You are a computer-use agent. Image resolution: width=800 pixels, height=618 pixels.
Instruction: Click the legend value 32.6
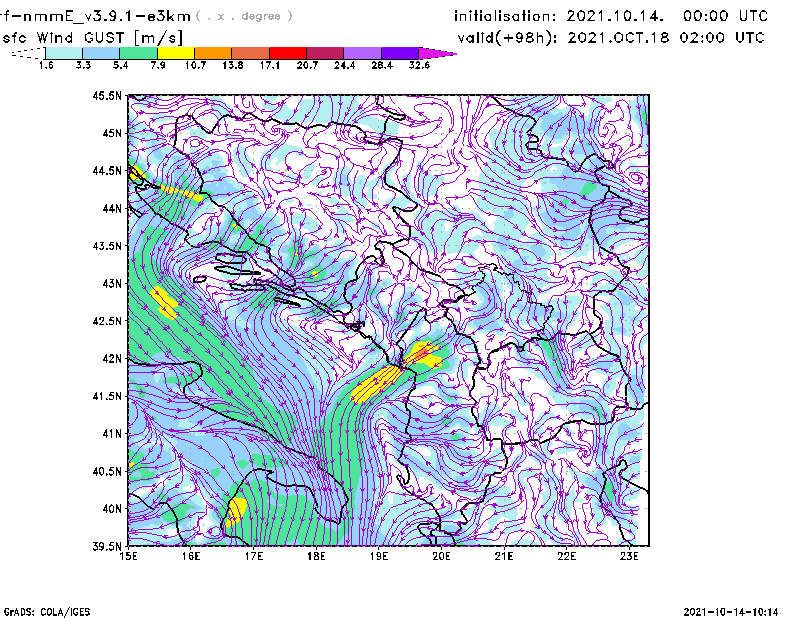point(419,65)
